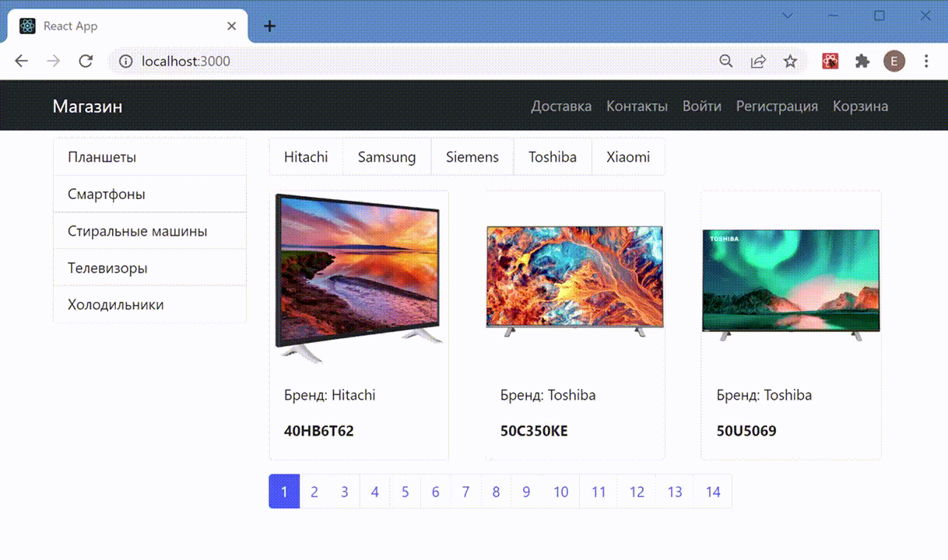The image size is (948, 560).
Task: Go to the Магазин home link
Action: point(87,107)
